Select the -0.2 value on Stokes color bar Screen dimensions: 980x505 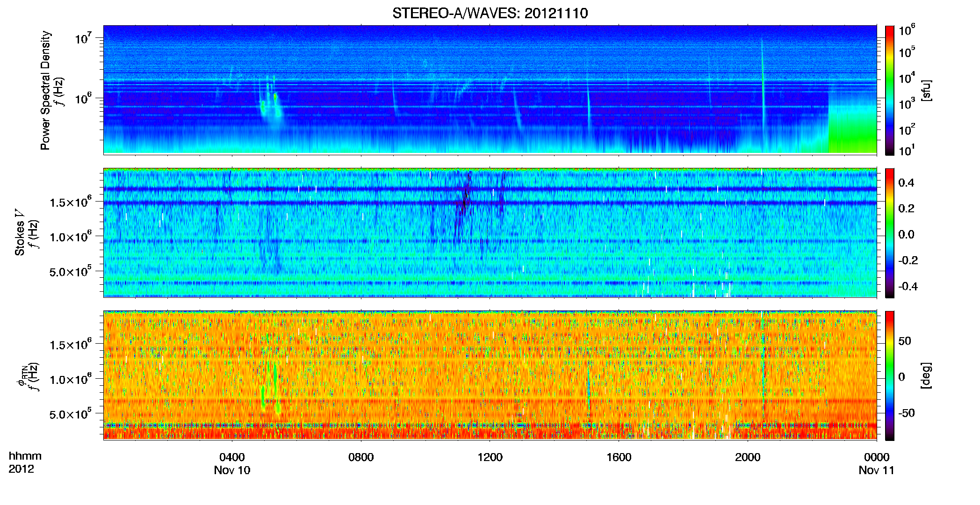[x=908, y=260]
